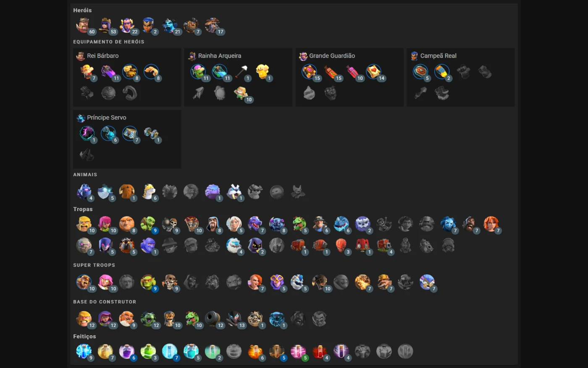
Task: Click the Cannon Cart in Base do Construtor
Action: (213, 319)
